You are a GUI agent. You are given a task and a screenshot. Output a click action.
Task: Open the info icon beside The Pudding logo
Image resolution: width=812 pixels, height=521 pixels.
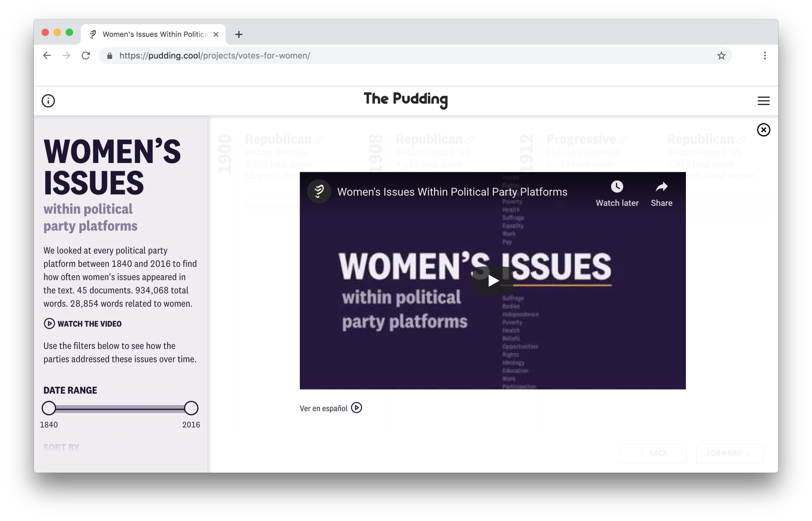coord(48,101)
